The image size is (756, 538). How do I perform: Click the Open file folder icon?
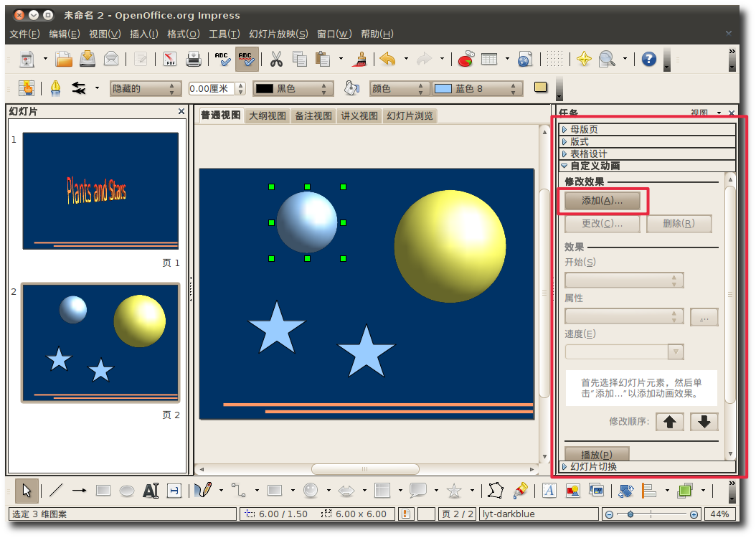[63, 60]
